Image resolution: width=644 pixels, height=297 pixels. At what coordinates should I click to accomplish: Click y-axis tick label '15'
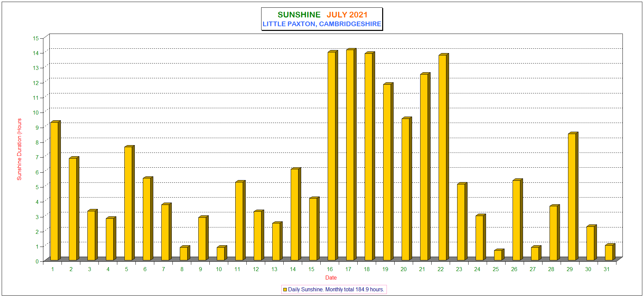[36, 38]
